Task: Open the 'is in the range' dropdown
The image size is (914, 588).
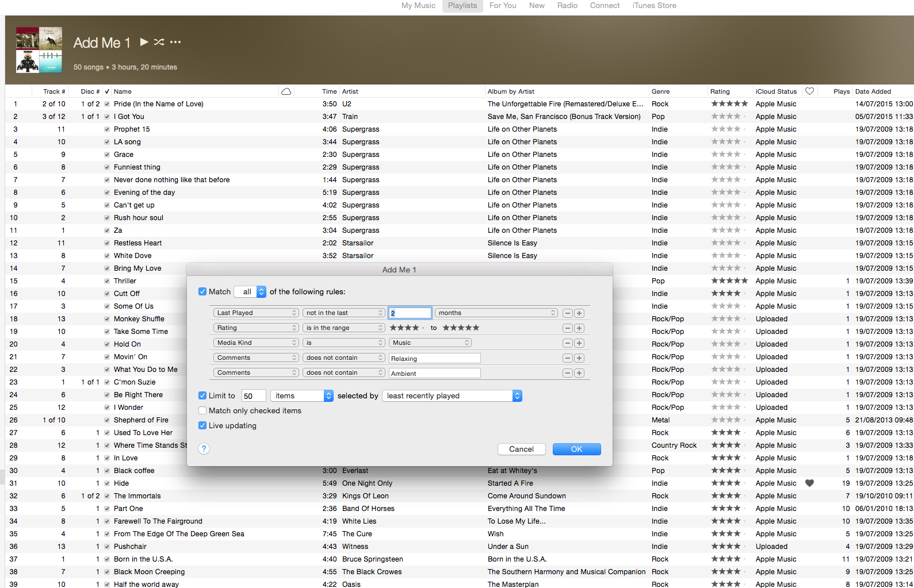Action: [344, 328]
